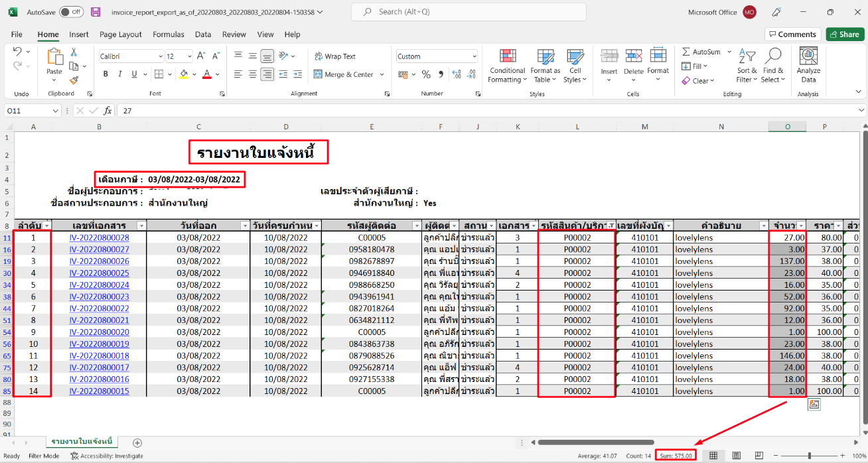The width and height of the screenshot is (868, 463).
Task: Select the รายงานใบแจ้งหนี้ sheet tab
Action: point(81,441)
